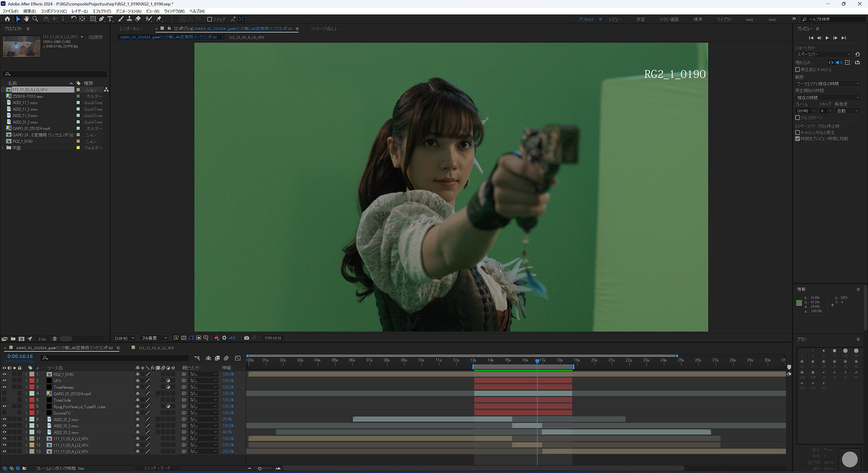
Task: Hide the VFX layer eye toggle
Action: click(x=4, y=381)
